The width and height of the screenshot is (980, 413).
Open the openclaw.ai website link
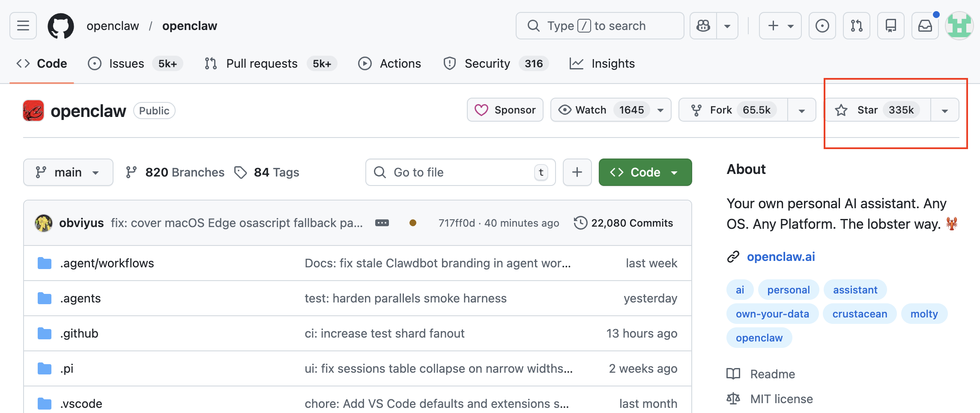tap(780, 257)
